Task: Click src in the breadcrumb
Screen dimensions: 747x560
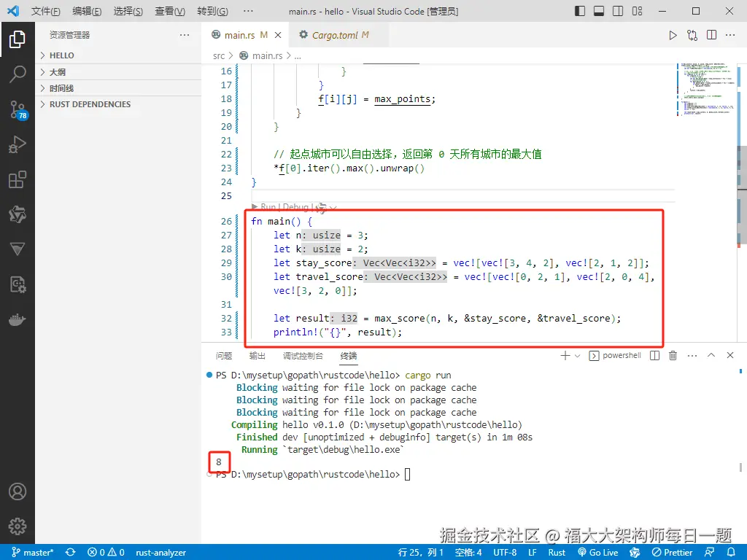Action: coord(219,55)
